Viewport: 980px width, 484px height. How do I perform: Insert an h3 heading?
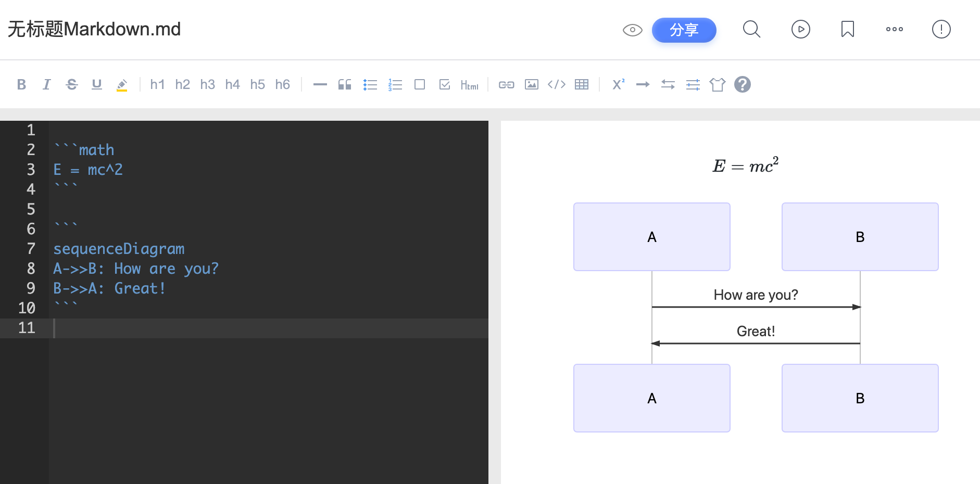(207, 84)
